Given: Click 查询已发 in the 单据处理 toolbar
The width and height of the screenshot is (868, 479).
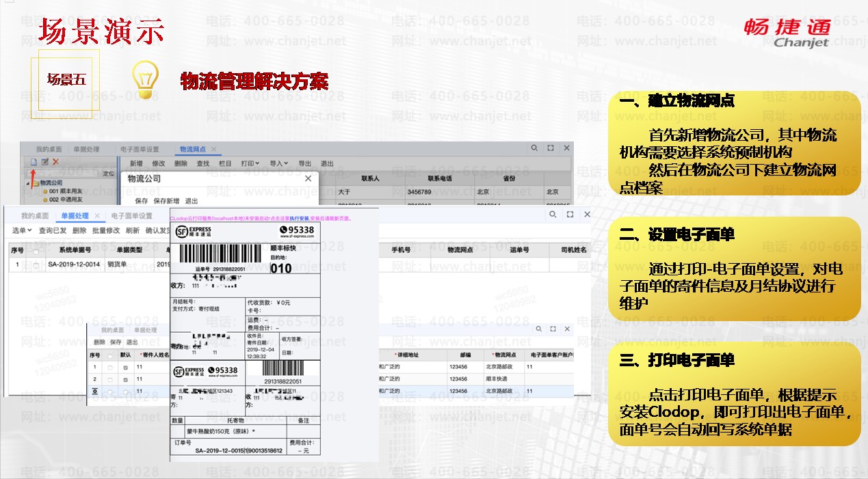Looking at the screenshot, I should coord(53,231).
